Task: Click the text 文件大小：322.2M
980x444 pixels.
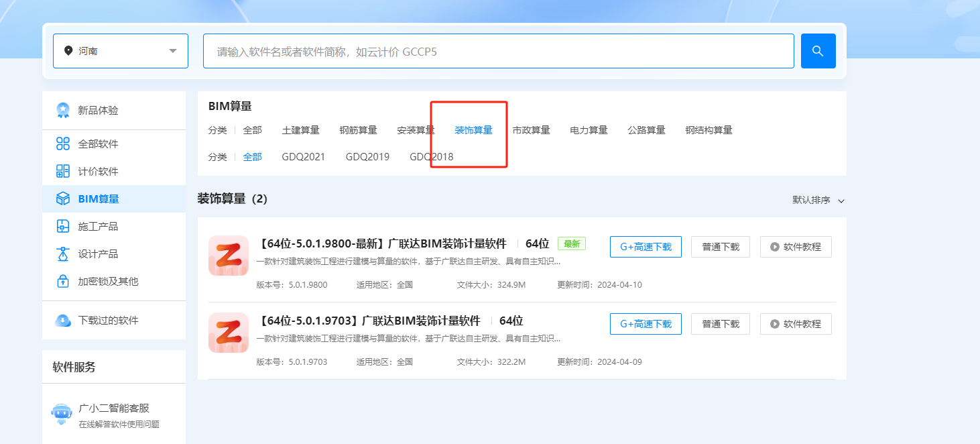Action: 491,362
